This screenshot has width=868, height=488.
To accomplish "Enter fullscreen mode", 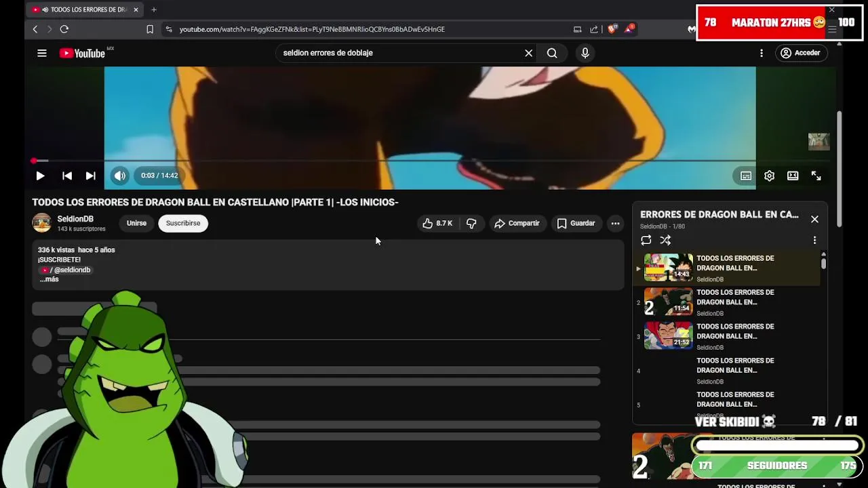I will point(816,176).
